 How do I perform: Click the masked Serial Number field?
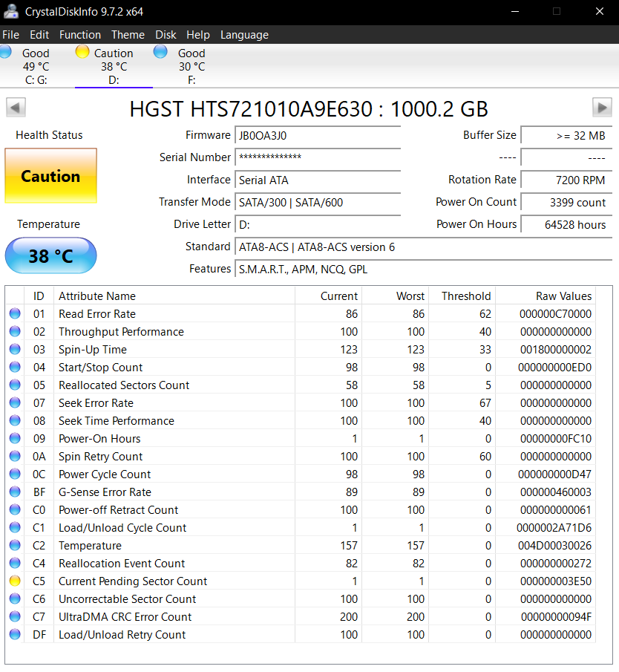pos(318,157)
